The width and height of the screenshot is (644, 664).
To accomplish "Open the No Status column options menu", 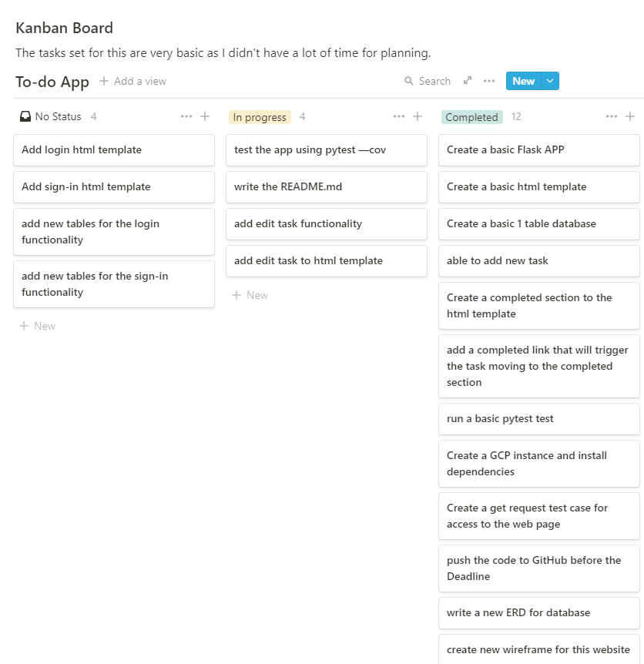I will click(186, 116).
